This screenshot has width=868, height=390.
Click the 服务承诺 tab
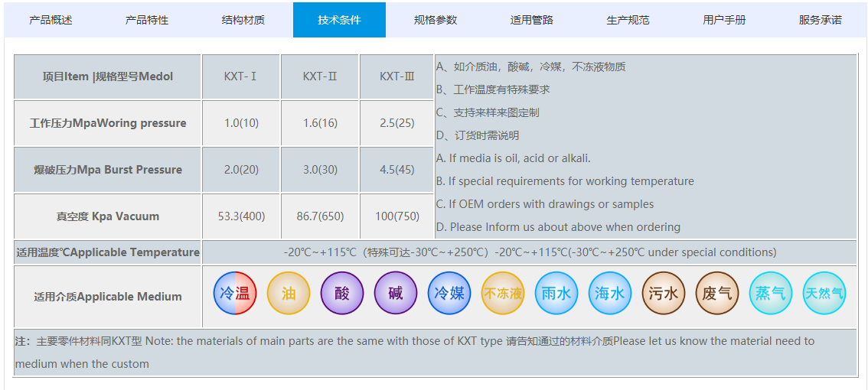tap(821, 20)
